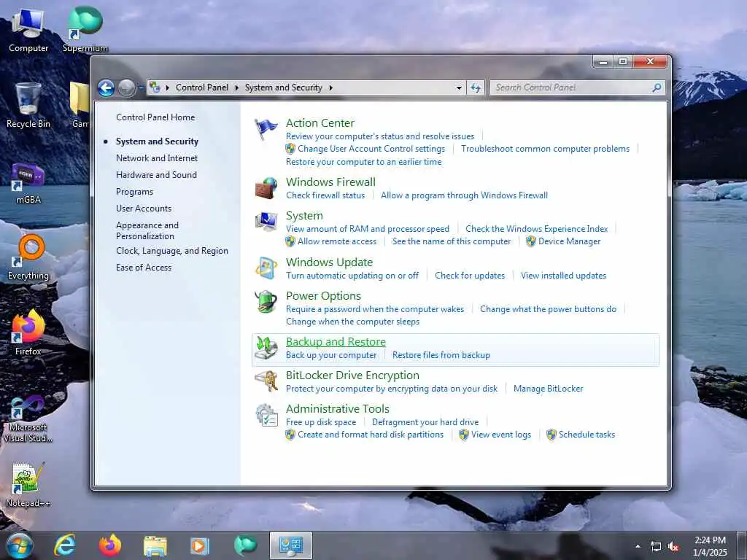
Task: Select User Accounts category
Action: pyautogui.click(x=144, y=208)
